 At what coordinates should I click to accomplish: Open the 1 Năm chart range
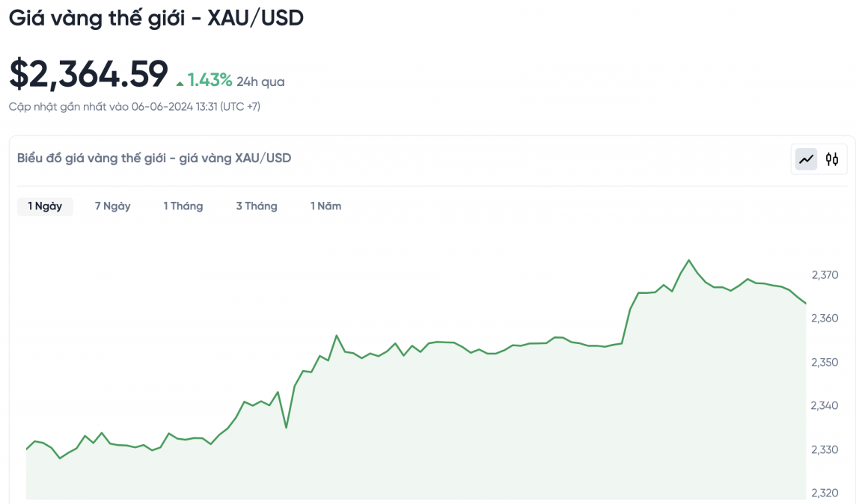pyautogui.click(x=326, y=206)
